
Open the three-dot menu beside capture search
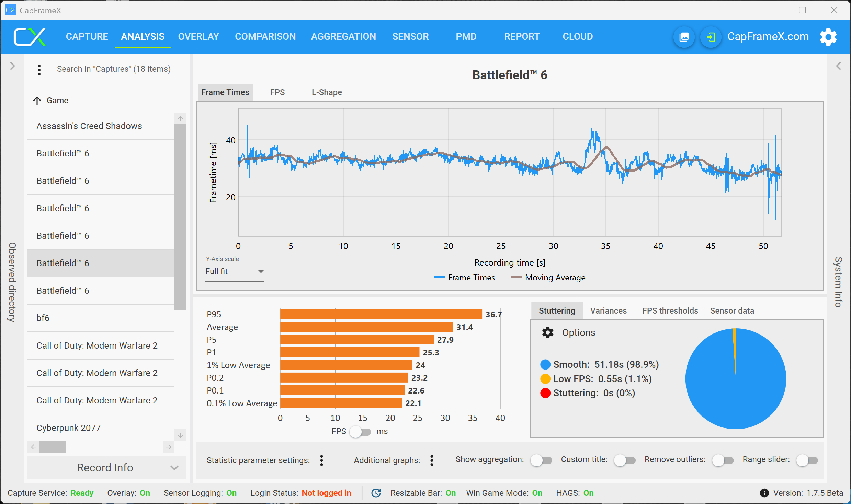pos(39,70)
